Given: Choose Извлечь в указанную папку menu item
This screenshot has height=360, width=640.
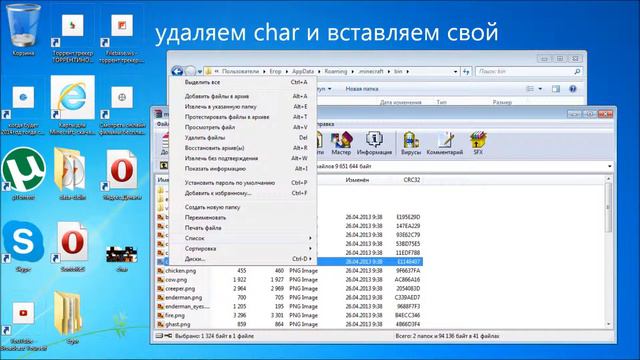Looking at the screenshot, I should 243,107.
